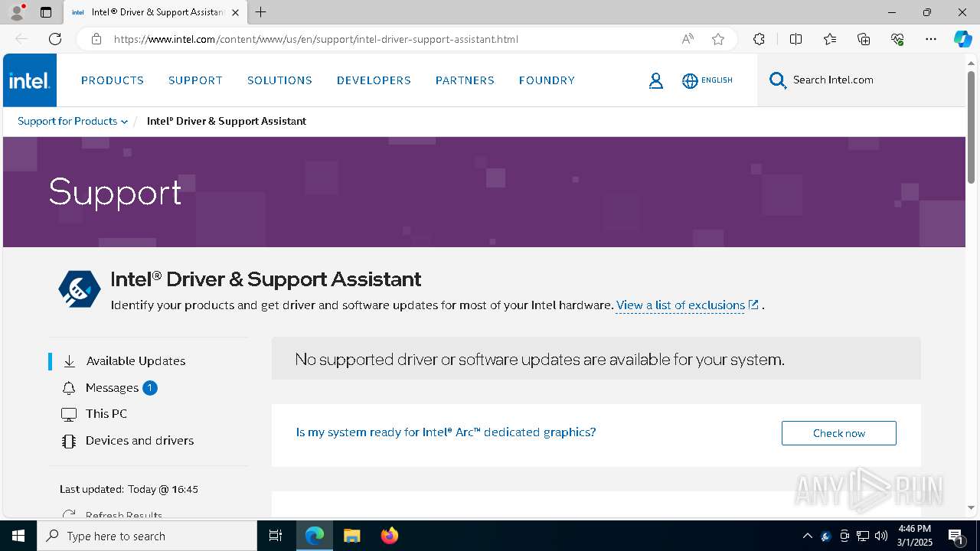Select the This PC section
This screenshot has height=551, width=980.
point(106,414)
